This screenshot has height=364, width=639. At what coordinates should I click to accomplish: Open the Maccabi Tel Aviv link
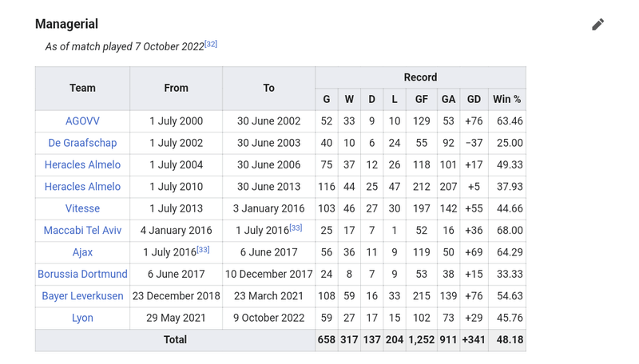coord(82,230)
